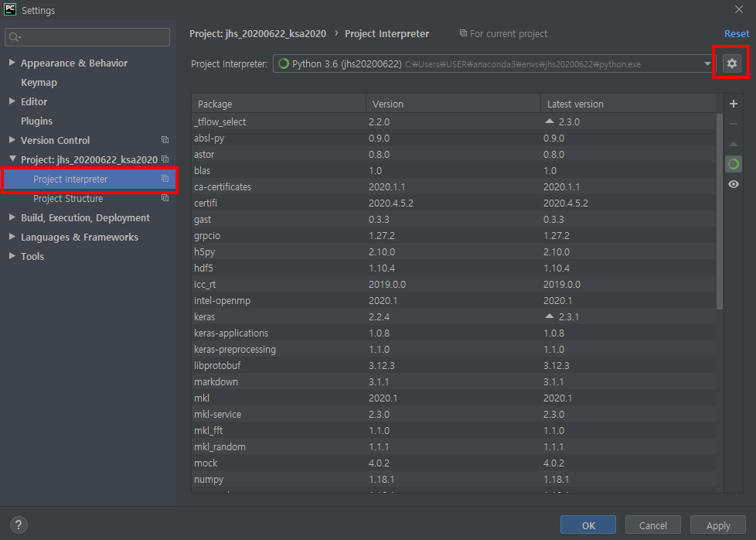Select the libprotobuf package row
Screen dimensions: 756x540
coord(454,365)
